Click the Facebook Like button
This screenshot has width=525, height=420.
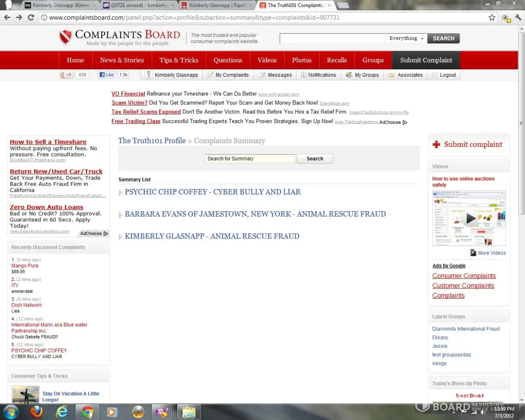(107, 75)
